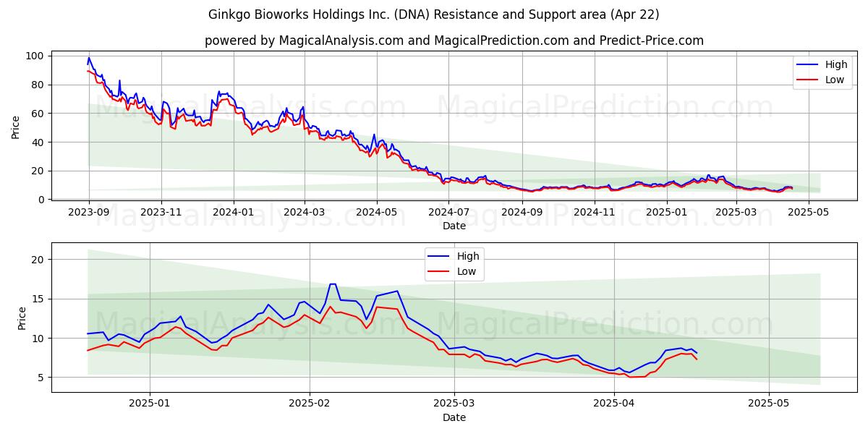
Task: Click the 'Price' y-axis label of the top chart
Action: pos(16,127)
